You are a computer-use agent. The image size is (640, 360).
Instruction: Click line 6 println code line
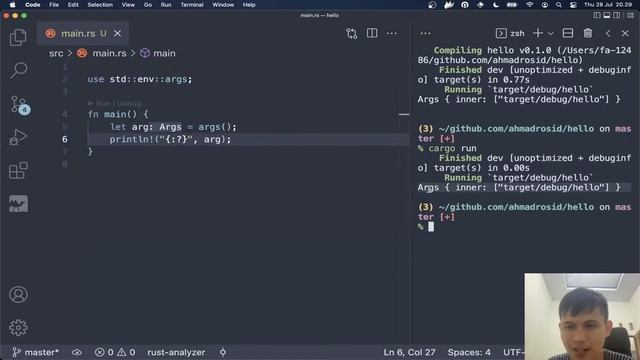(x=170, y=140)
